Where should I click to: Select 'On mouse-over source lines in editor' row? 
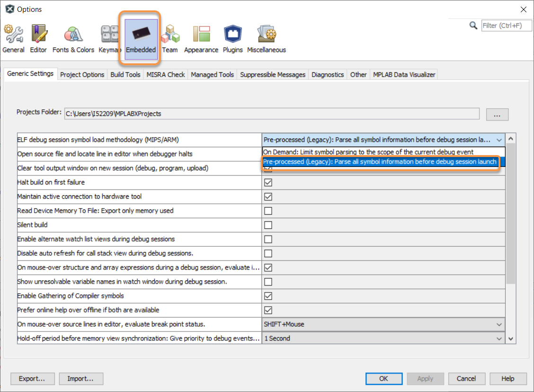point(139,324)
